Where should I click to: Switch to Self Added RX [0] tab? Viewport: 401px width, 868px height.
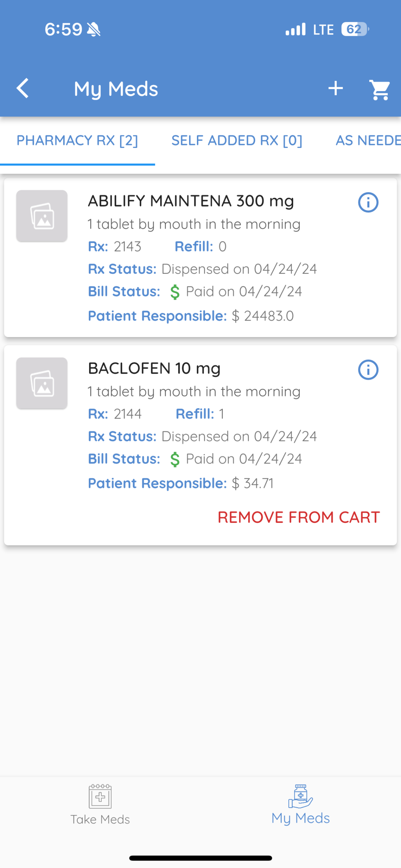click(237, 140)
